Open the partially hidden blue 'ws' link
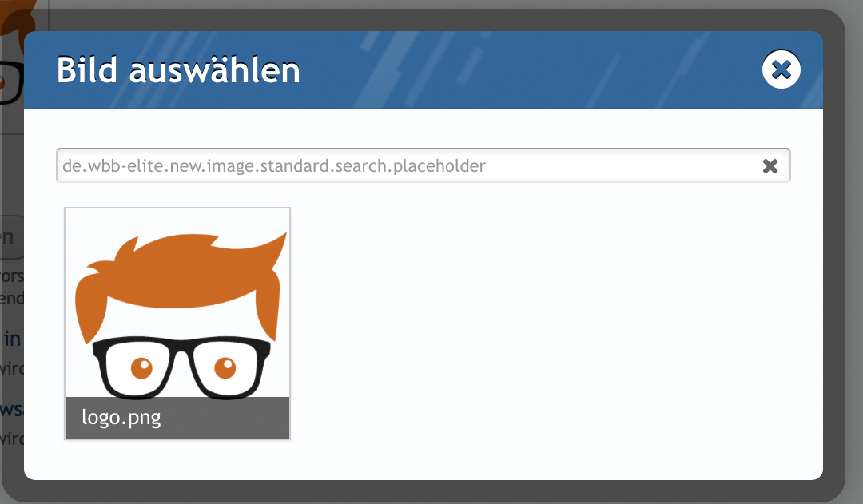 point(11,410)
